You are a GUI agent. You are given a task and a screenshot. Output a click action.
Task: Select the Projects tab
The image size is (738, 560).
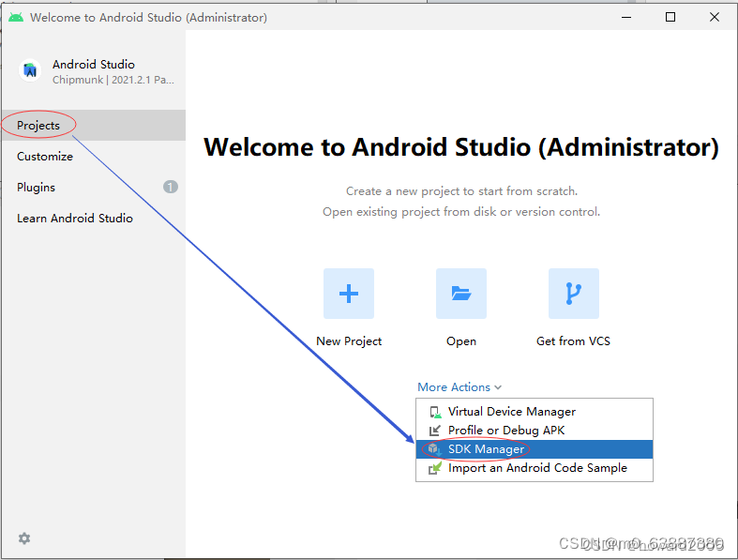click(x=93, y=126)
